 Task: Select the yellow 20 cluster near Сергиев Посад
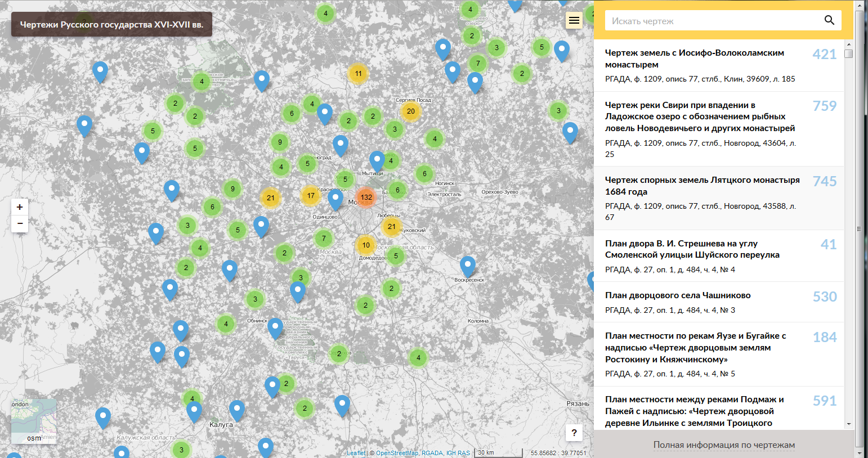[410, 111]
